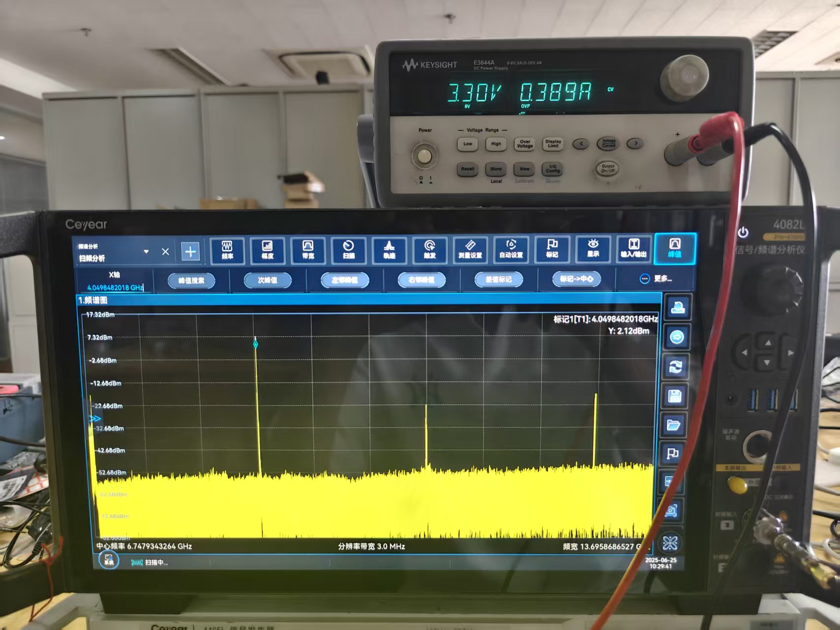This screenshot has width=840, height=630.
Task: Add a new measurement with the plus button
Action: click(x=190, y=252)
